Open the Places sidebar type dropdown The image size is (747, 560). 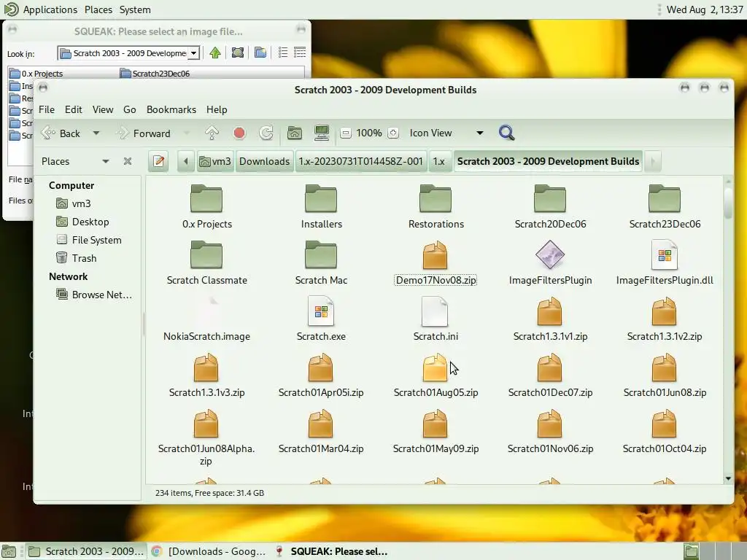pyautogui.click(x=75, y=161)
